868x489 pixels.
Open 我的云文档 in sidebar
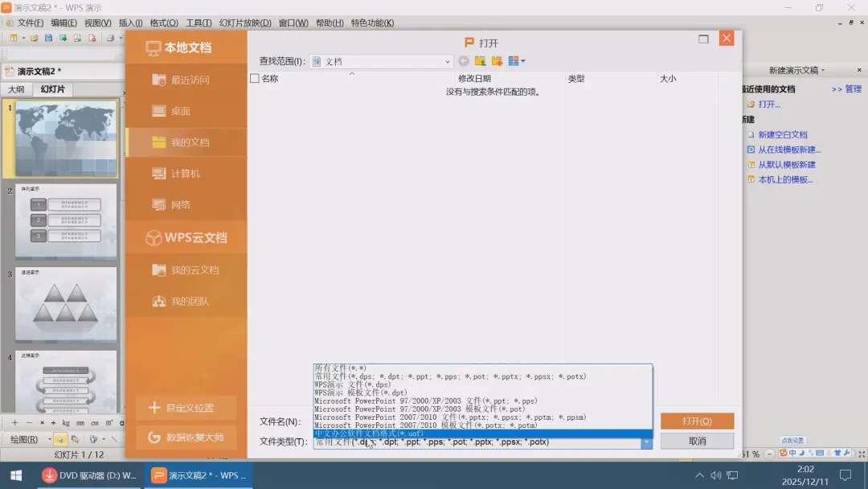click(186, 270)
